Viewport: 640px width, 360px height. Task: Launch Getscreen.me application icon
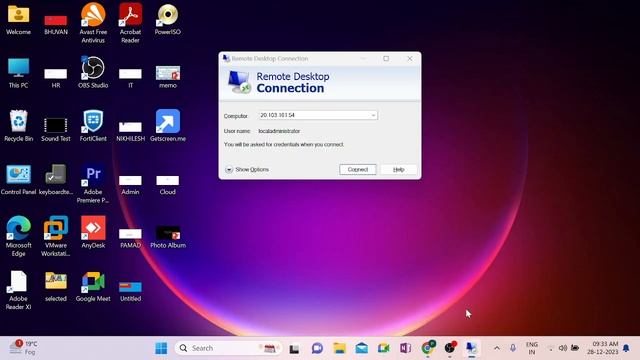click(168, 126)
